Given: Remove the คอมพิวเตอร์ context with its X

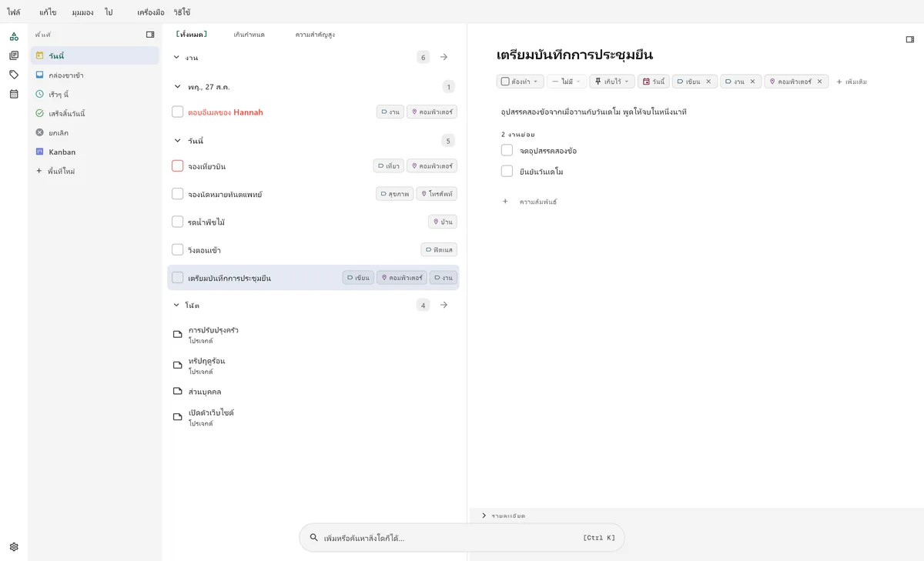Looking at the screenshot, I should [x=819, y=82].
